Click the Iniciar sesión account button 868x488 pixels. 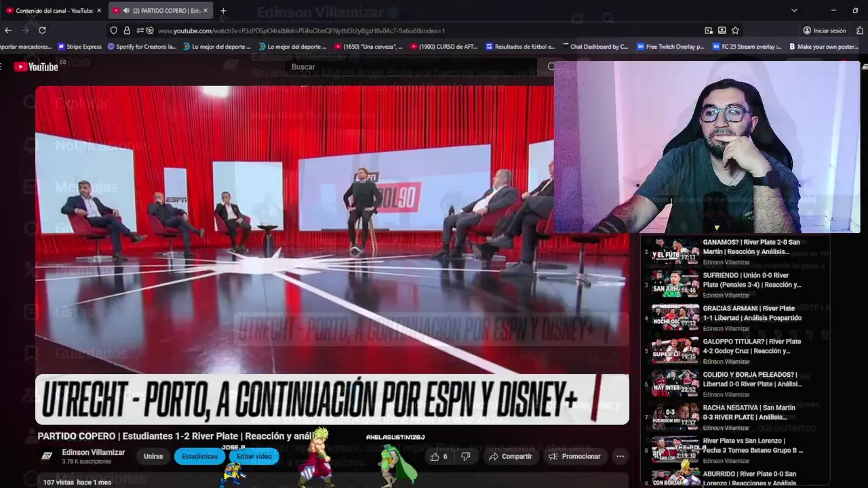pos(825,30)
